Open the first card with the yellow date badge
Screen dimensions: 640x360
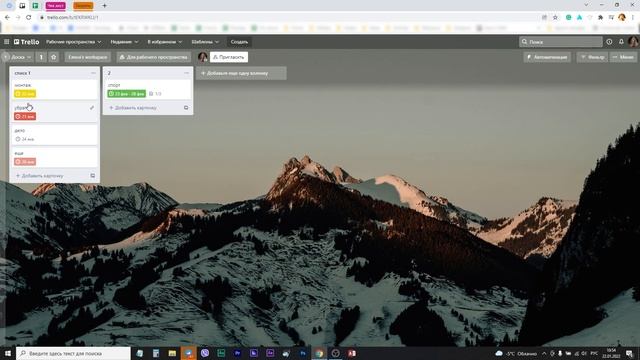point(54,89)
